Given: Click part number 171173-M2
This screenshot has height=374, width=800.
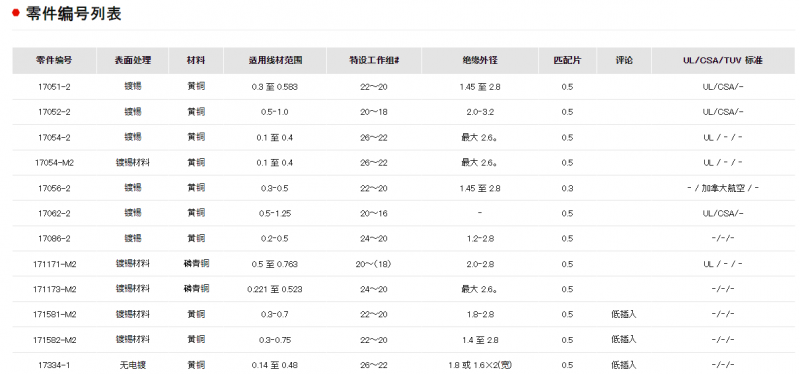Looking at the screenshot, I should point(54,289).
